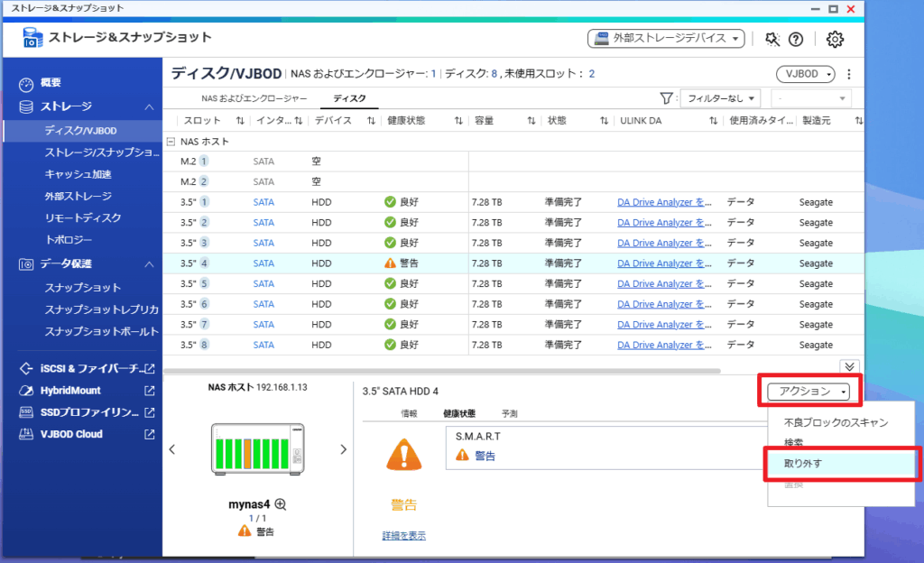The width and height of the screenshot is (924, 563).
Task: Open スナップショットレプリカ in sidebar
Action: click(101, 309)
